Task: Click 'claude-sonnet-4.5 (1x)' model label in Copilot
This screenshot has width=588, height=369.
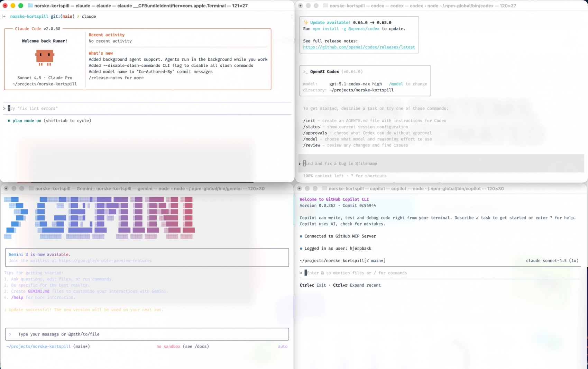Action: (552, 261)
